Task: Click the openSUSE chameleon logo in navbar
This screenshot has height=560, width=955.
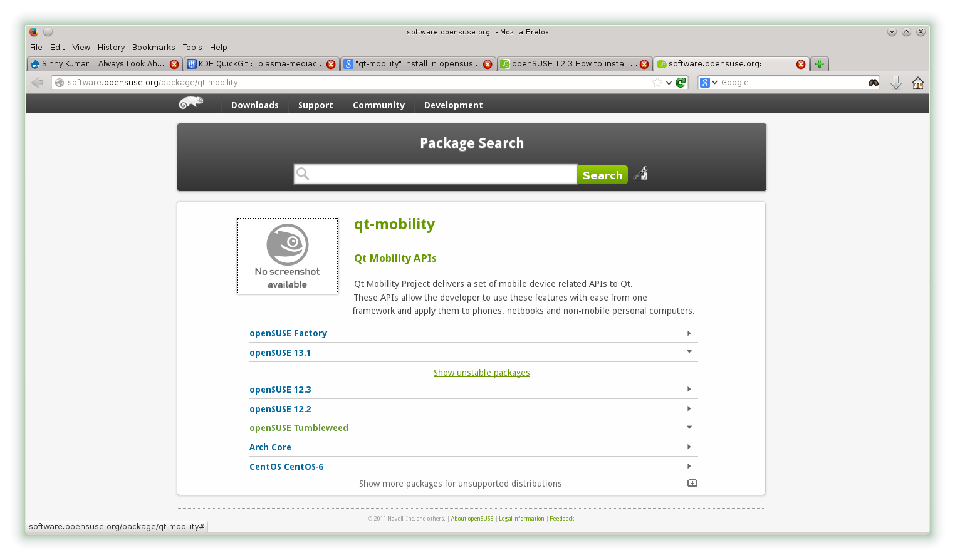Action: tap(191, 103)
